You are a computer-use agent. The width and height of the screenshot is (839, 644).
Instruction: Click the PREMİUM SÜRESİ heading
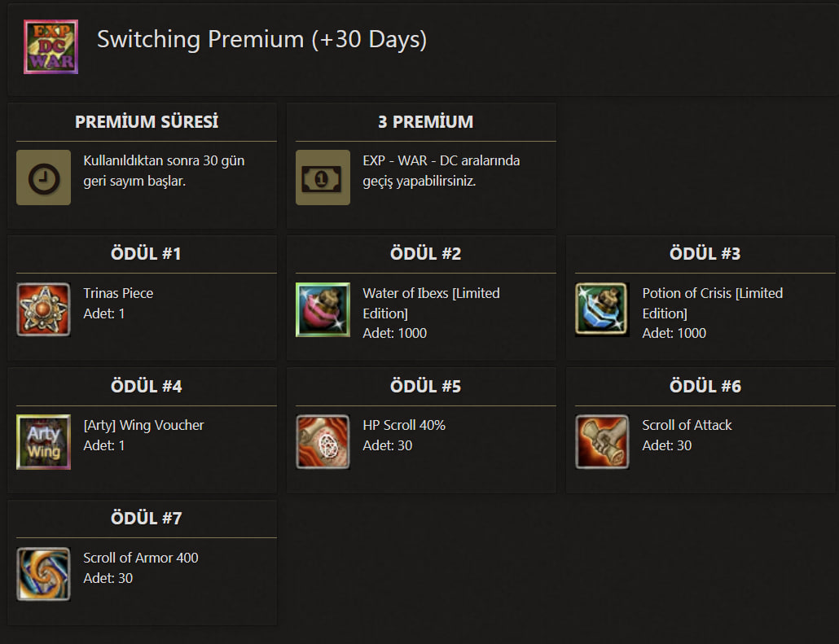tap(147, 121)
